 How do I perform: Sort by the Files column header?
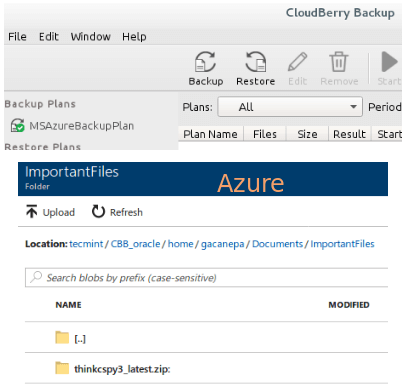click(265, 134)
